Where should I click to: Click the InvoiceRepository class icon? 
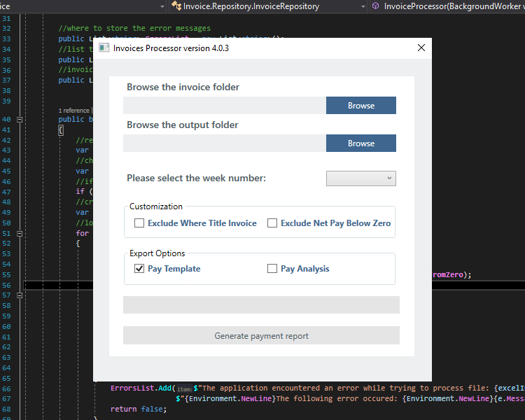pyautogui.click(x=176, y=6)
